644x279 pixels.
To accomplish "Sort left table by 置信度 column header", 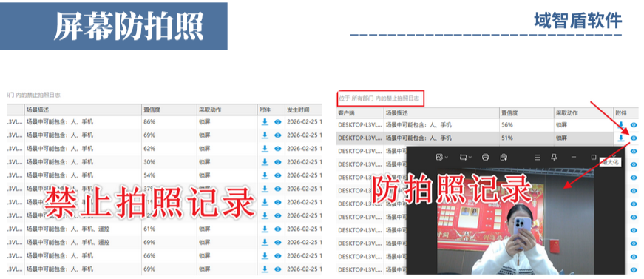I will [169, 110].
